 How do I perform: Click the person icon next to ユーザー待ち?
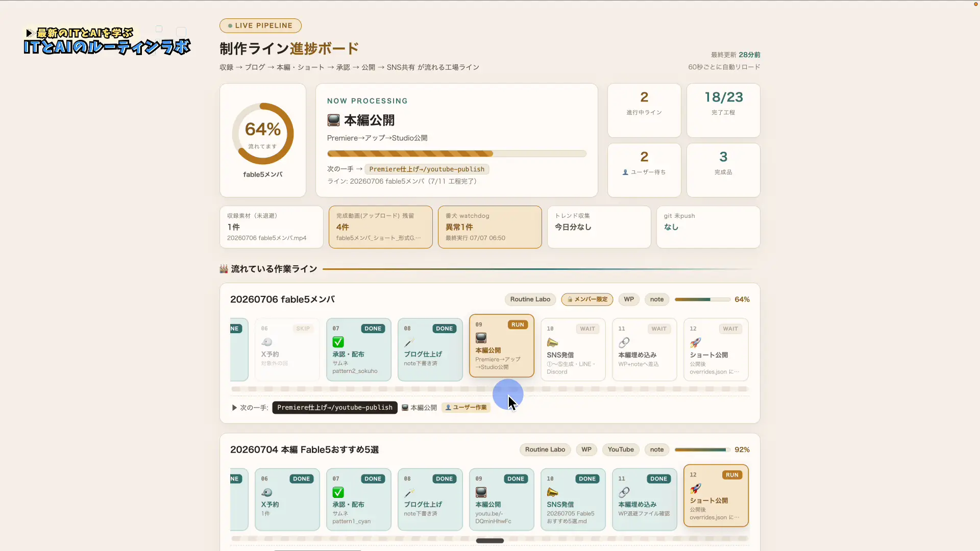coord(625,172)
